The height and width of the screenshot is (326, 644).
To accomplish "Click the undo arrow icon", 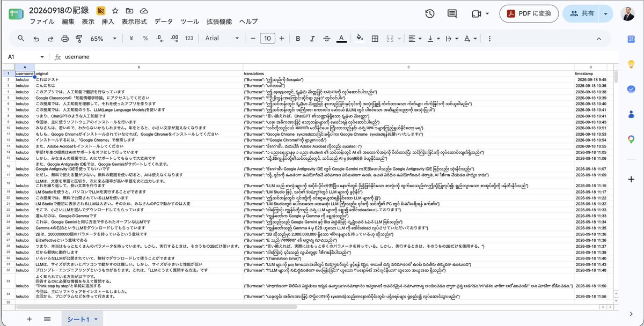I will (x=36, y=38).
